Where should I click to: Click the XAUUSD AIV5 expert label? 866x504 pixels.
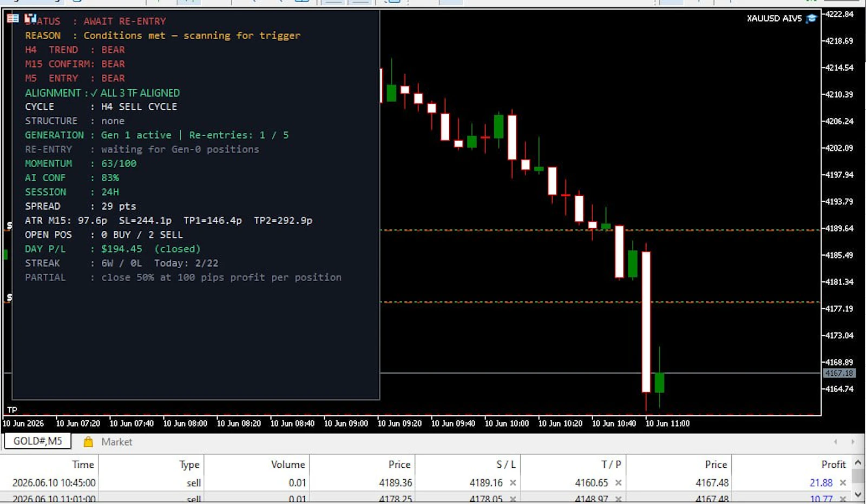(774, 18)
